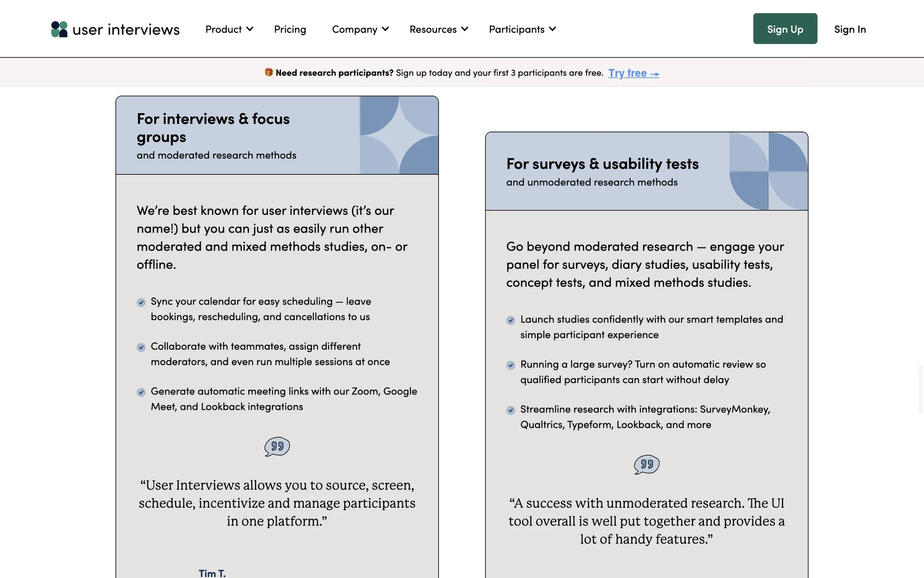The width and height of the screenshot is (924, 578).
Task: Click the User Interviews logo icon
Action: [59, 29]
